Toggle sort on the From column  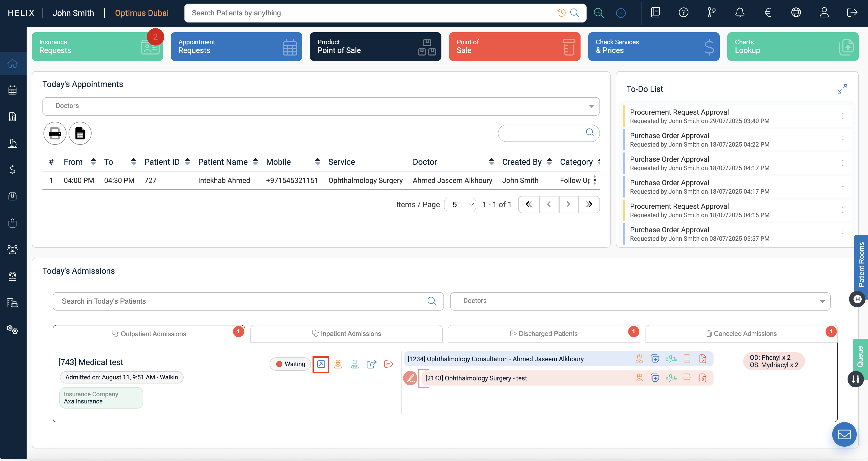[x=93, y=162]
